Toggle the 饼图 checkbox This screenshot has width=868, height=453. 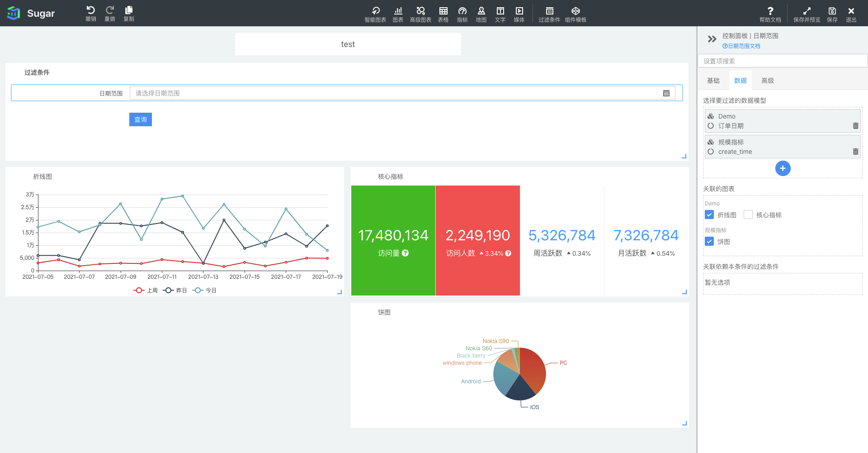pos(709,242)
